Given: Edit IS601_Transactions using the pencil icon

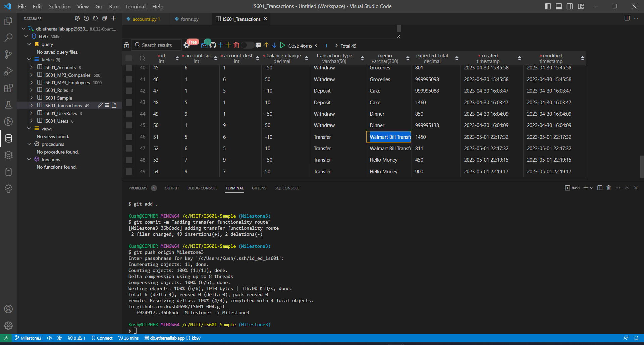Looking at the screenshot, I should (x=100, y=105).
